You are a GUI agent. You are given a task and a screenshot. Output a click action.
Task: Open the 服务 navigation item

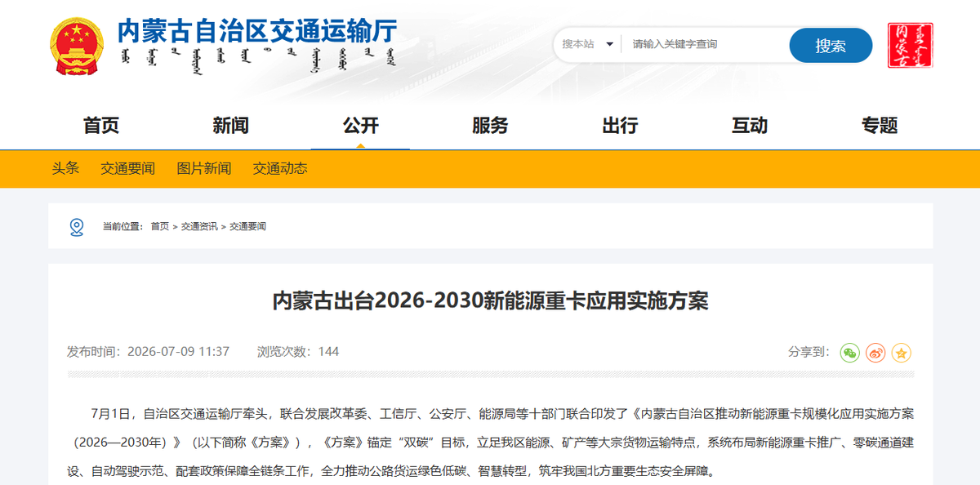pos(490,126)
